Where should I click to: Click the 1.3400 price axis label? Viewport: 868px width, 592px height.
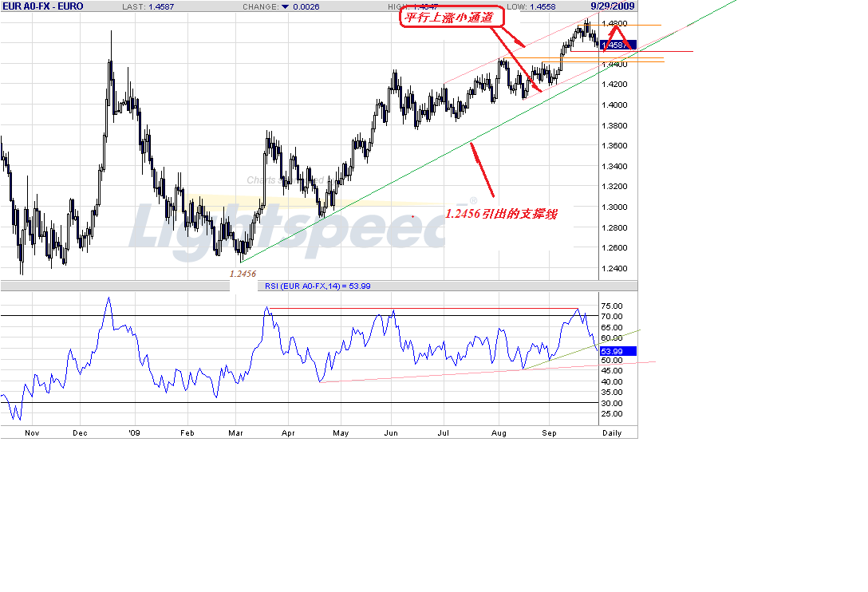tap(614, 166)
